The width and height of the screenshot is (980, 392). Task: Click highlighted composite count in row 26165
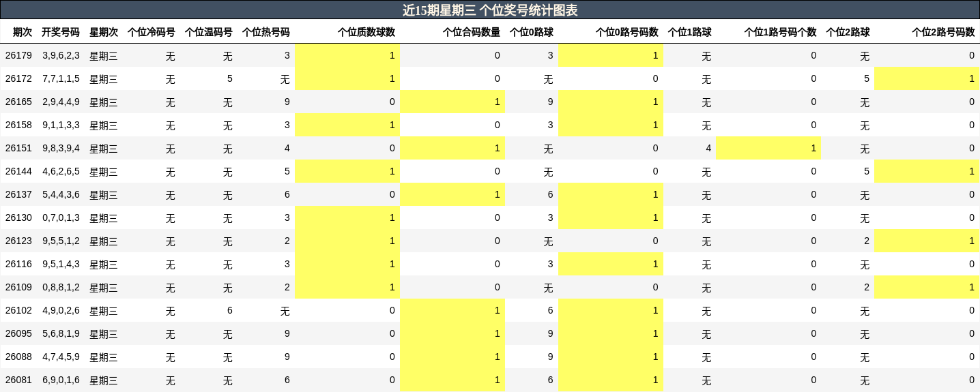click(452, 102)
